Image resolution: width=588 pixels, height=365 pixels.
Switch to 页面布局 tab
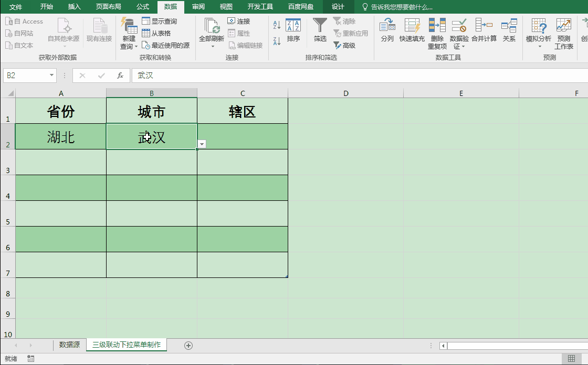point(108,7)
